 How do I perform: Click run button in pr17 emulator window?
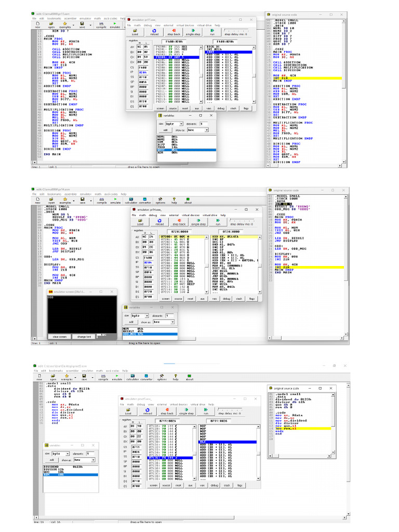click(x=212, y=32)
